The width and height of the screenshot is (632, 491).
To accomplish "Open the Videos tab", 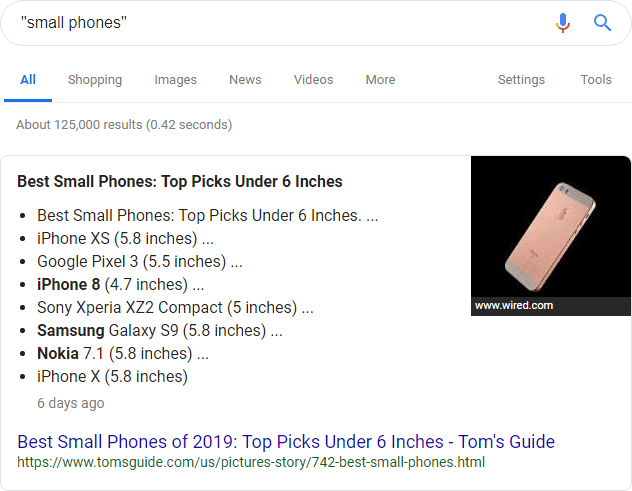I will pos(313,80).
